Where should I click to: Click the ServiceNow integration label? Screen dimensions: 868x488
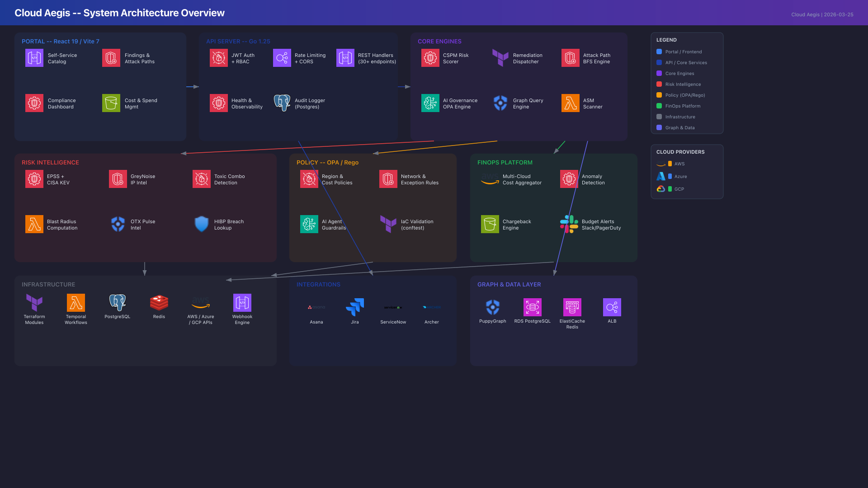(x=393, y=322)
